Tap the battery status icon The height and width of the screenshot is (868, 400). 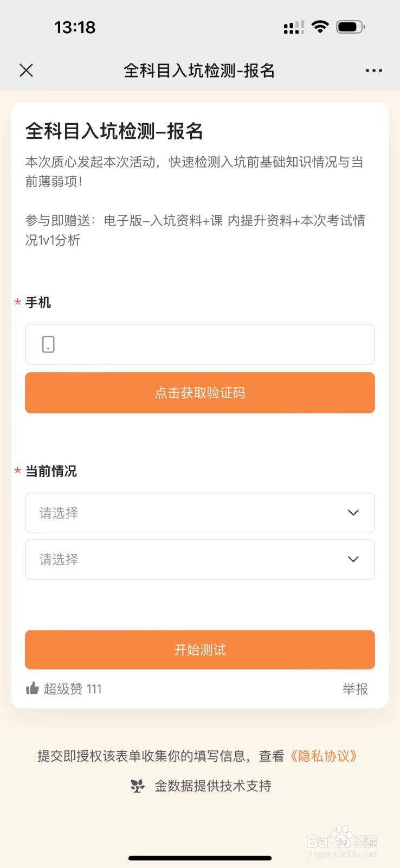click(x=350, y=27)
